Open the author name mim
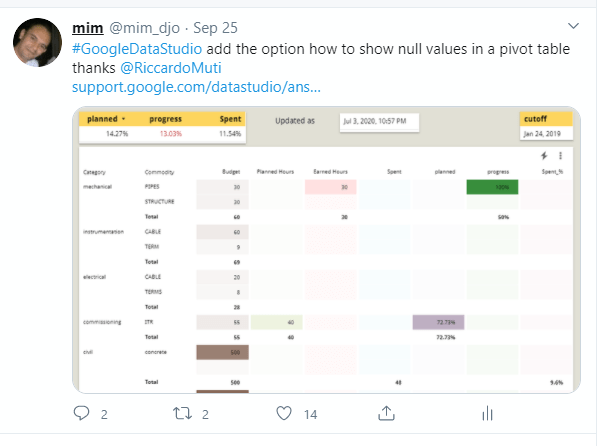The height and width of the screenshot is (446, 604). click(86, 25)
